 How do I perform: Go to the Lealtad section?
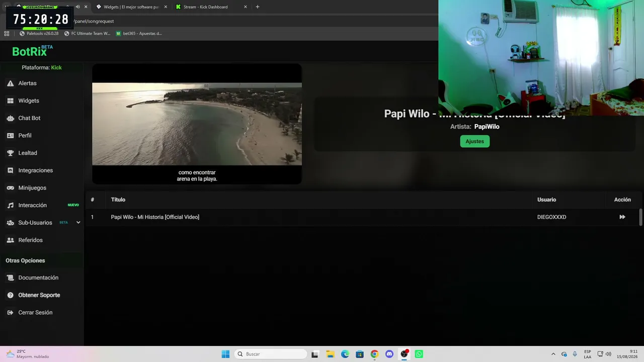pos(28,153)
